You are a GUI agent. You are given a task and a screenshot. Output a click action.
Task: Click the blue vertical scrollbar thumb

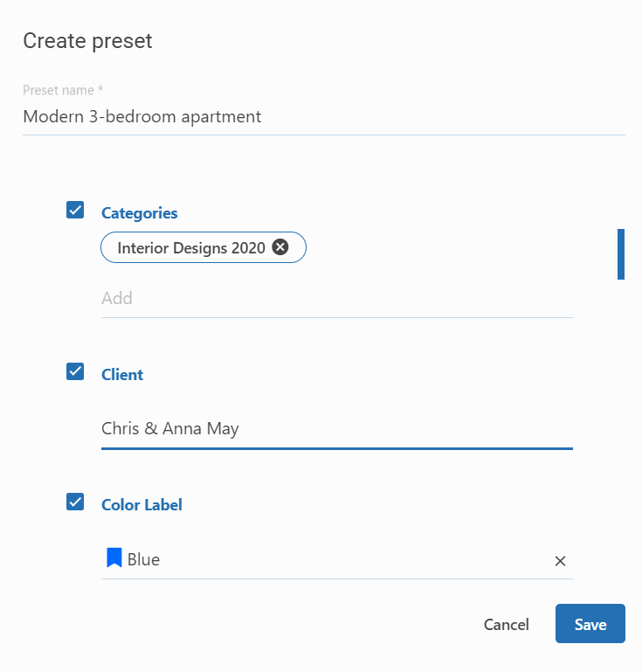coord(621,254)
